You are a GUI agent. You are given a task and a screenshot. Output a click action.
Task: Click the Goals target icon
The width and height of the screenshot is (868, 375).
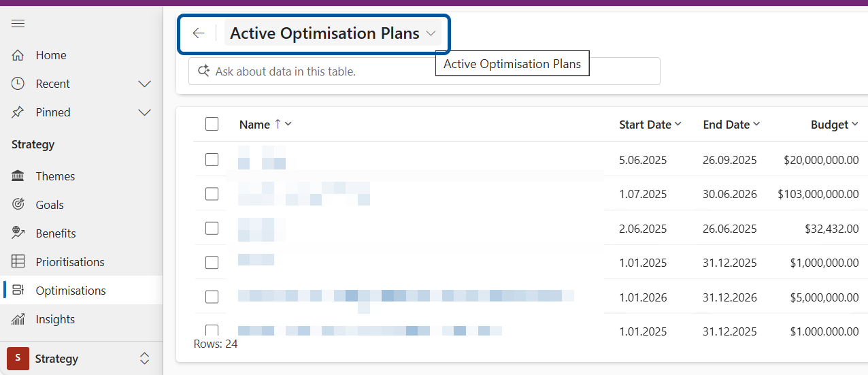point(18,205)
